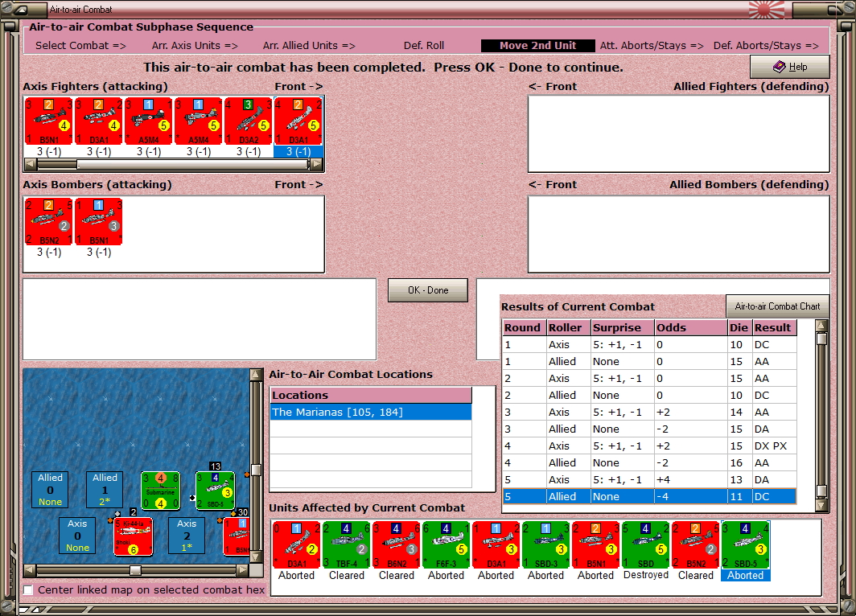The image size is (856, 616).
Task: Click the Axis Fighters horizontal scrollbar thumb
Action: point(193,164)
